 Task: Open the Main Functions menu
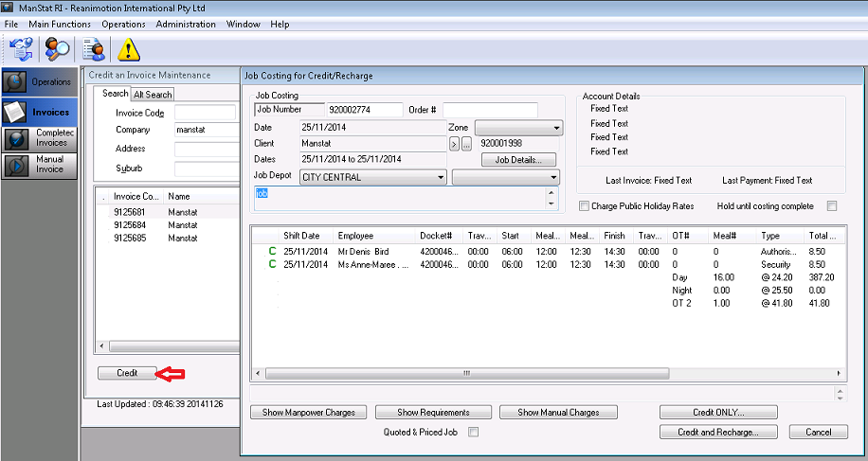60,25
